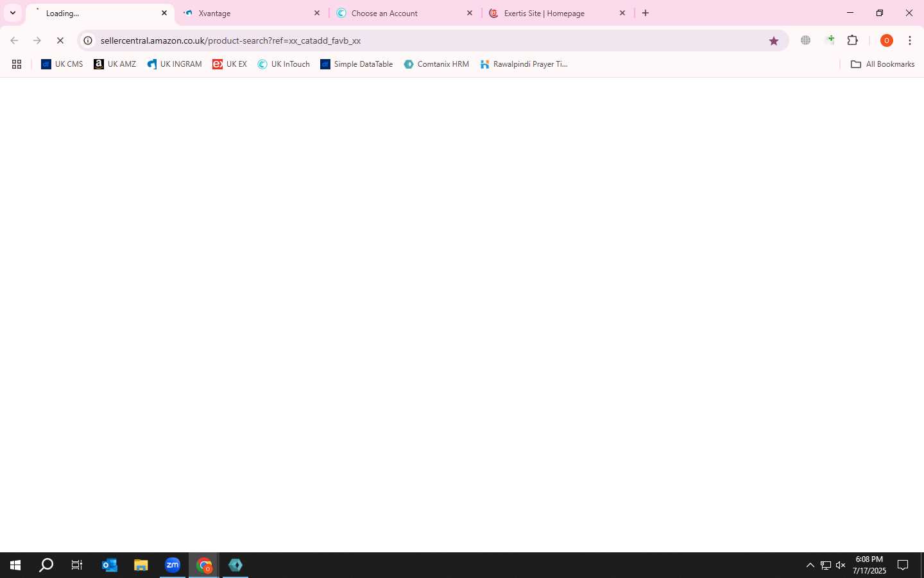This screenshot has width=924, height=578.
Task: Open UK InTouch bookmark
Action: click(284, 64)
